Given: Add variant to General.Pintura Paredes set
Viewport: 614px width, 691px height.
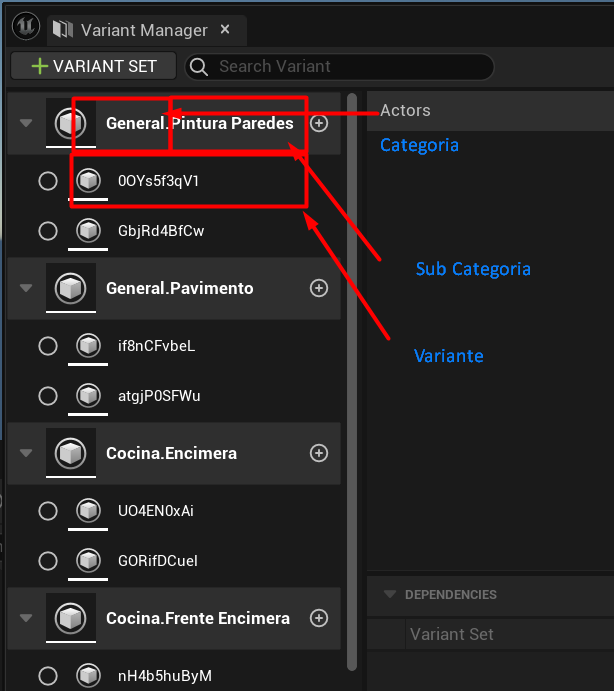Looking at the screenshot, I should (319, 123).
